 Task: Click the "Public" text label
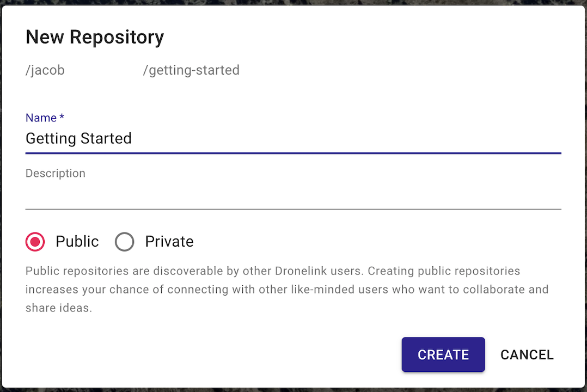[x=77, y=242]
